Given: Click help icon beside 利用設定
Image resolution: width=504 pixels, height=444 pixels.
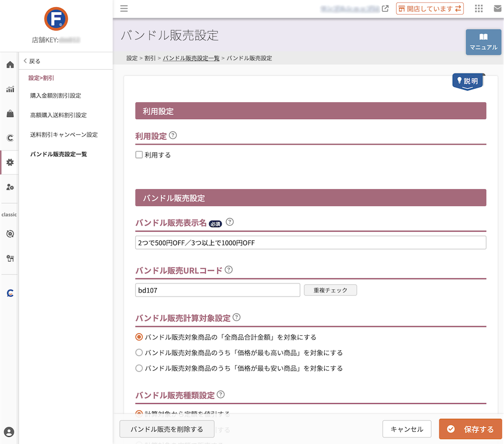Looking at the screenshot, I should pos(173,135).
